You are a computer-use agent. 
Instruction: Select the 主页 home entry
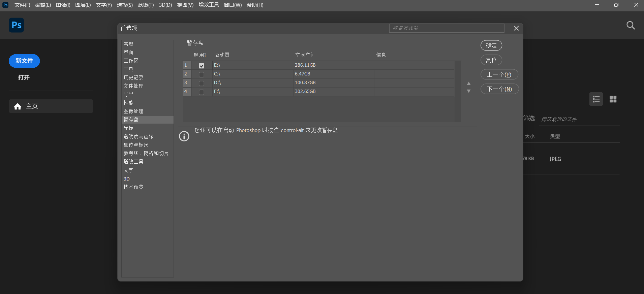(x=51, y=106)
